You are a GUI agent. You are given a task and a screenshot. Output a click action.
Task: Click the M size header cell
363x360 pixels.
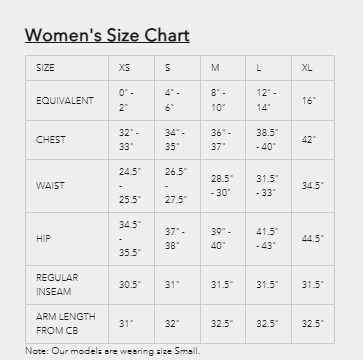click(223, 68)
